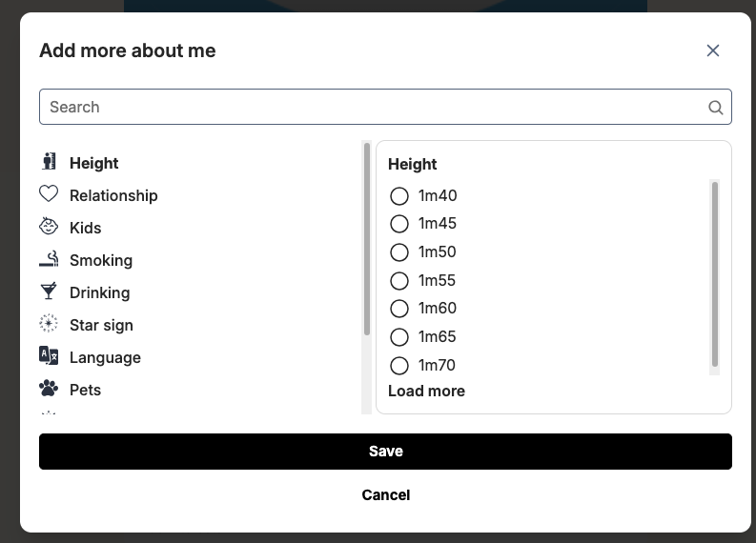Open the Relationship category
The image size is (756, 543).
coord(113,195)
